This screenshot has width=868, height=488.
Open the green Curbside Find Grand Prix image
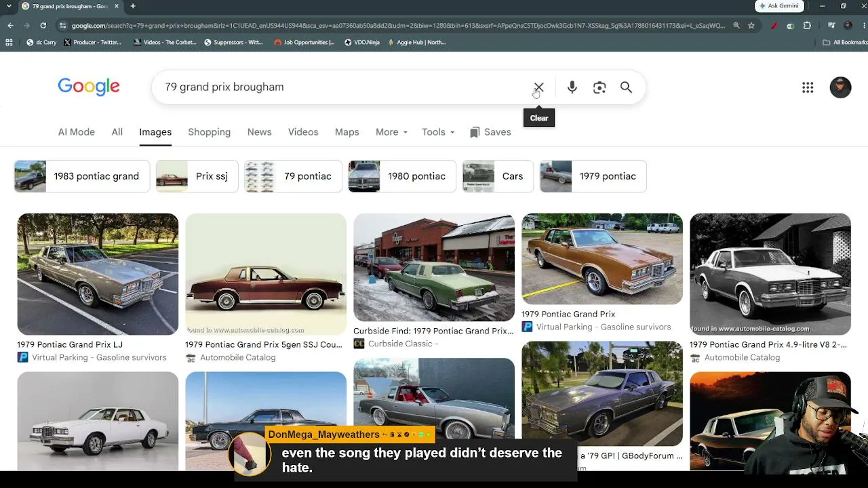[434, 267]
